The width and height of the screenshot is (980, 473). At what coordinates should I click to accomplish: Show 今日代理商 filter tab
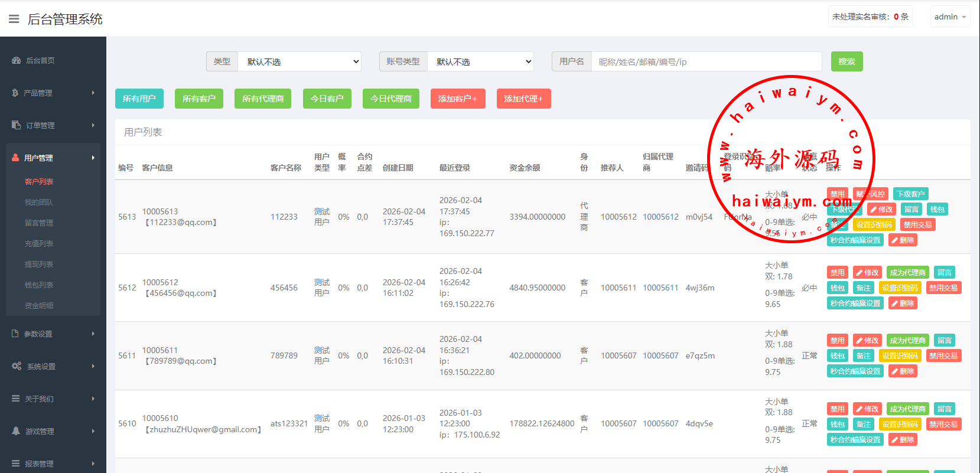coord(390,99)
